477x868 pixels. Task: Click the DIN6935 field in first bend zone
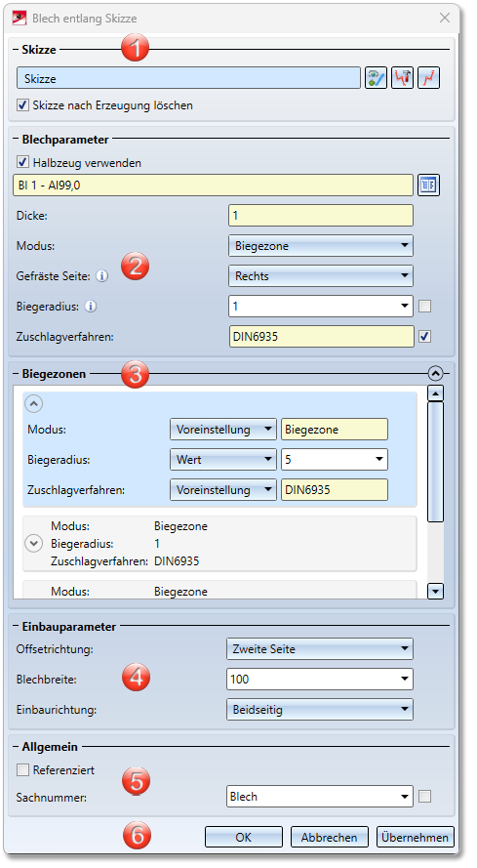tap(335, 490)
